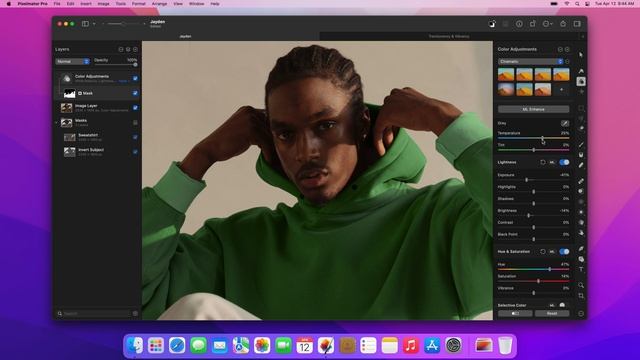Open the Image menu
Viewport: 640px width, 360px height.
tap(103, 4)
